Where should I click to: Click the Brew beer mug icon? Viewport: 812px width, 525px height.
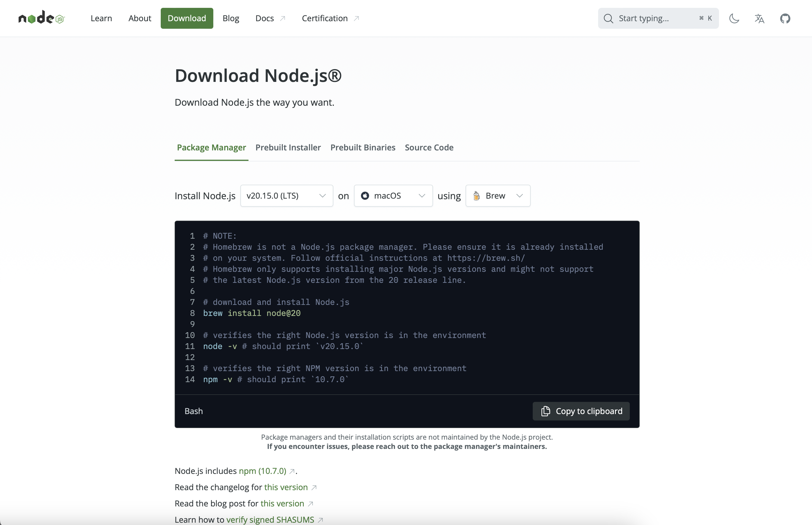(x=477, y=196)
